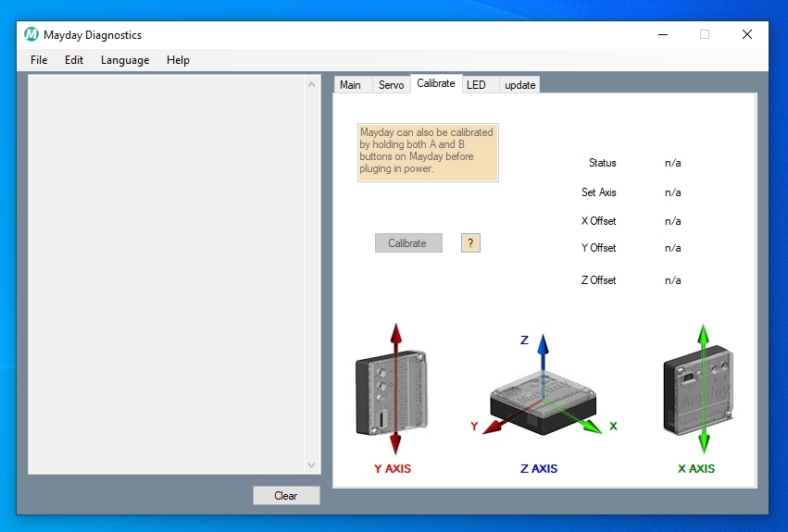Click inside the empty log text area
Screen dimensions: 788x532
click(x=167, y=274)
